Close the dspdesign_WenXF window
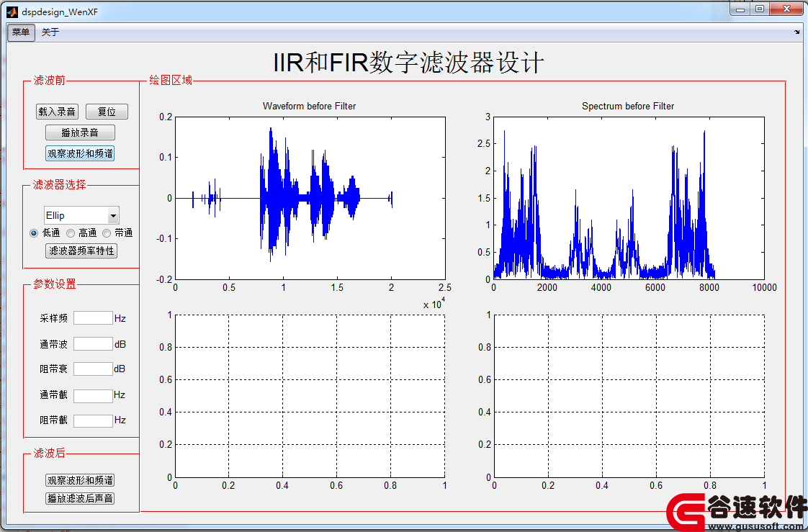 (x=787, y=9)
